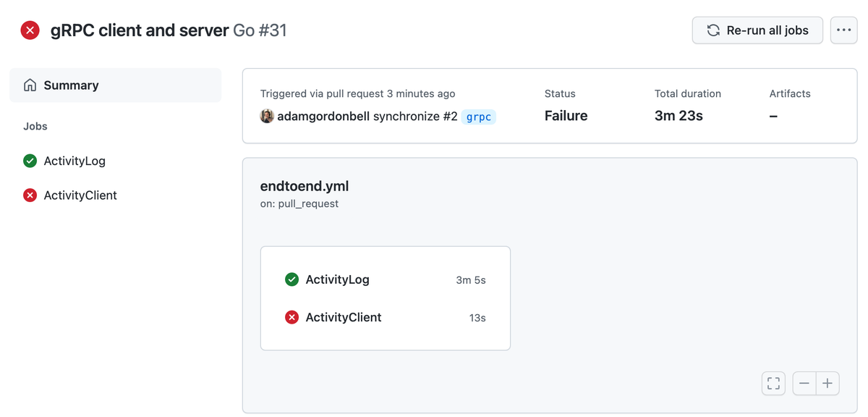Screen dimensions: 868x417
Task: Click the Re-run all jobs button
Action: (757, 30)
